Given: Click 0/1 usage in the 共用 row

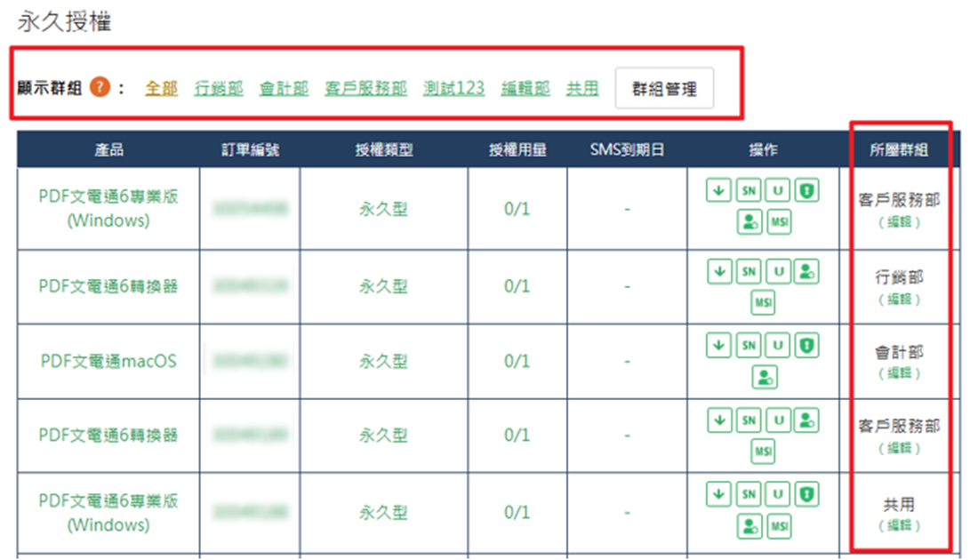Looking at the screenshot, I should pyautogui.click(x=517, y=512).
